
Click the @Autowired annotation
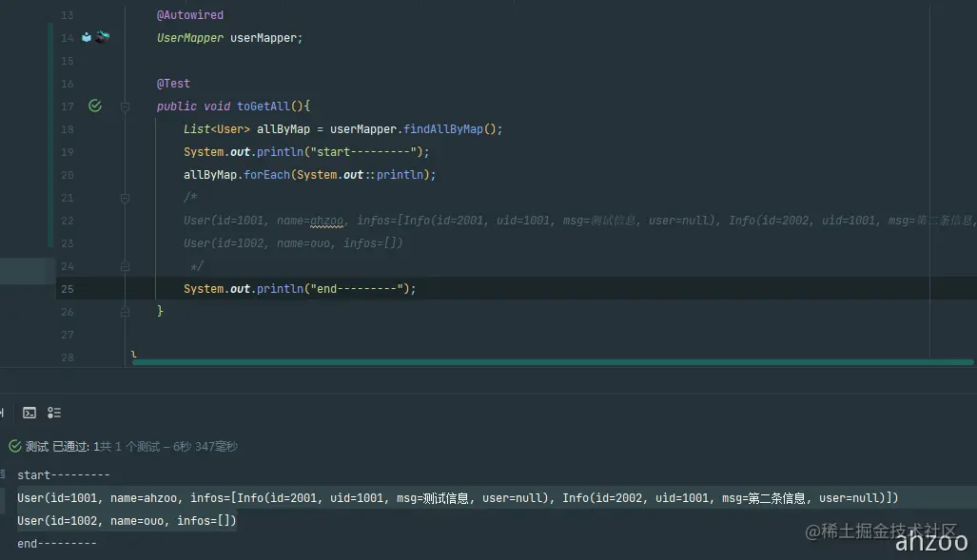coord(190,15)
